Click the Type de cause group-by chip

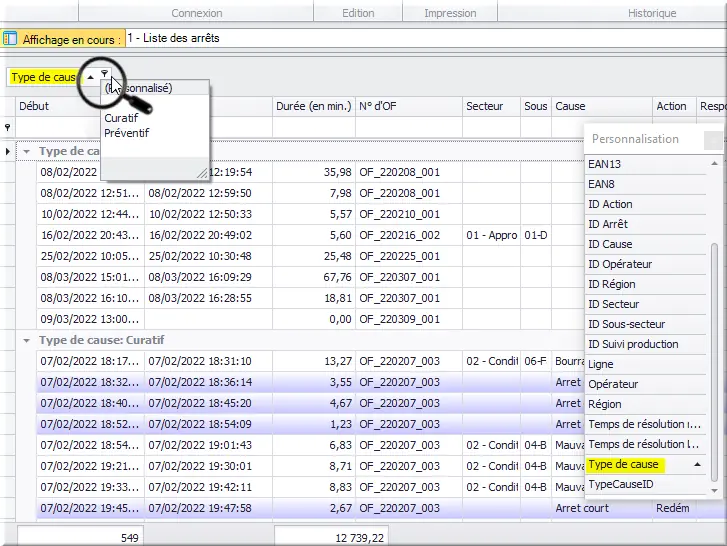click(x=44, y=77)
